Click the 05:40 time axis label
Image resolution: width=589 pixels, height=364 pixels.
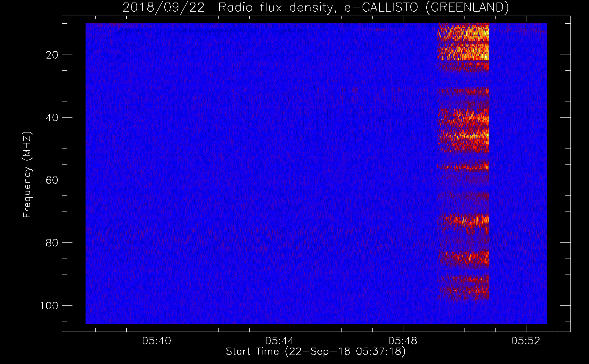click(157, 341)
